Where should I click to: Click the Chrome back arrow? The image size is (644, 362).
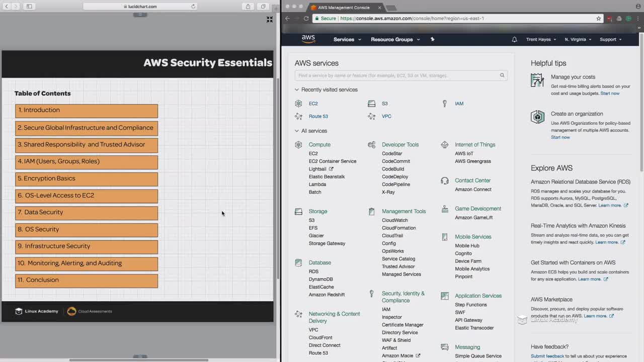[x=287, y=19]
